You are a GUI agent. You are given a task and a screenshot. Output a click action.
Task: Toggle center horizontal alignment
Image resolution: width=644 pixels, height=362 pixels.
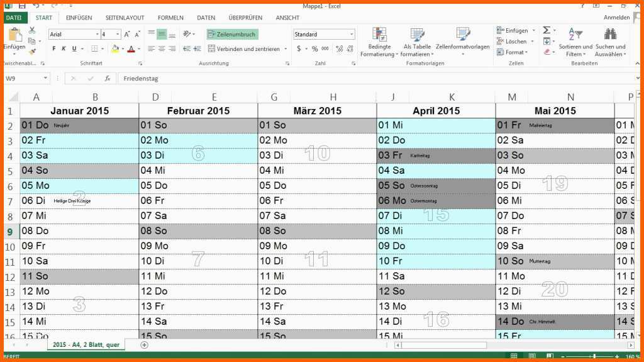[162, 48]
